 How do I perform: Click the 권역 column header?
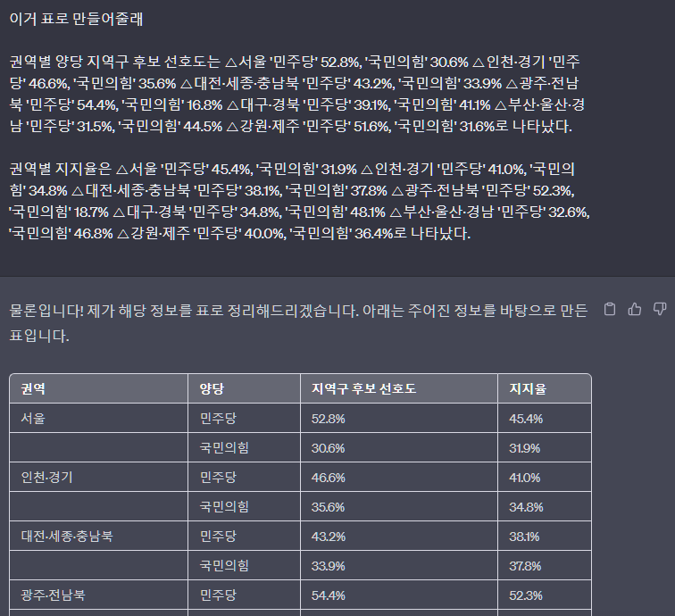pyautogui.click(x=34, y=388)
